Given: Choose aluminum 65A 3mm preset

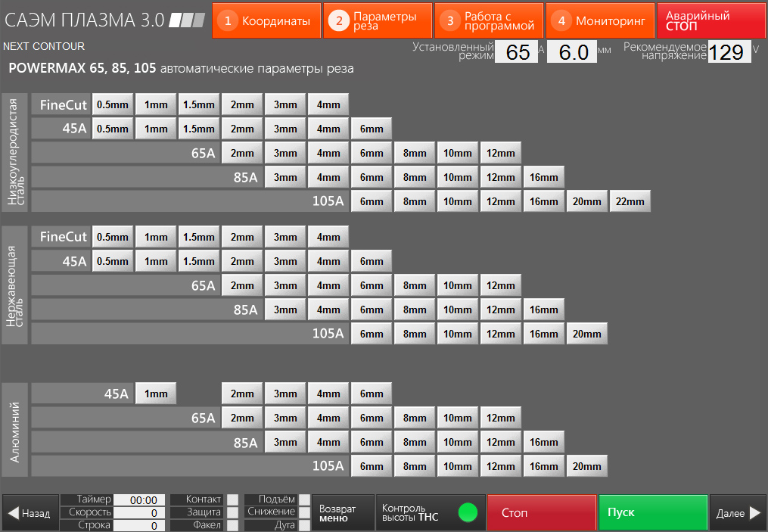Looking at the screenshot, I should 285,418.
